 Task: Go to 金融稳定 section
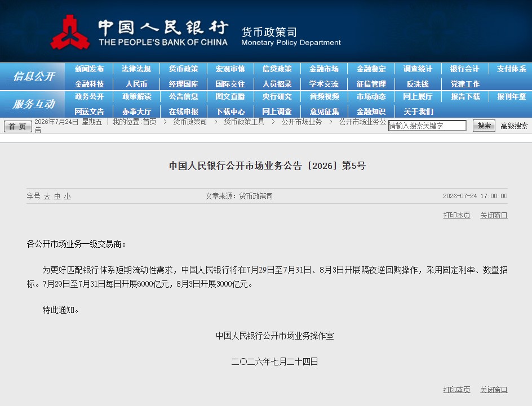click(x=371, y=69)
